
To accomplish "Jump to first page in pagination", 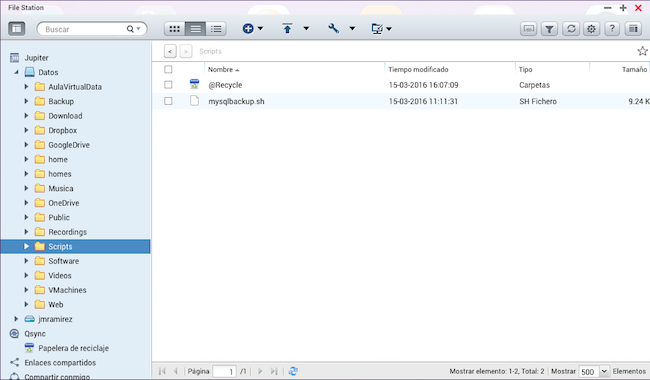I will tap(162, 371).
